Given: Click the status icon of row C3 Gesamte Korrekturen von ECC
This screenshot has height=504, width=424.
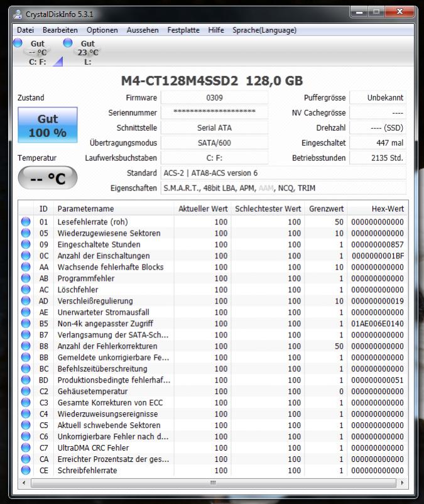Looking at the screenshot, I should tap(26, 402).
